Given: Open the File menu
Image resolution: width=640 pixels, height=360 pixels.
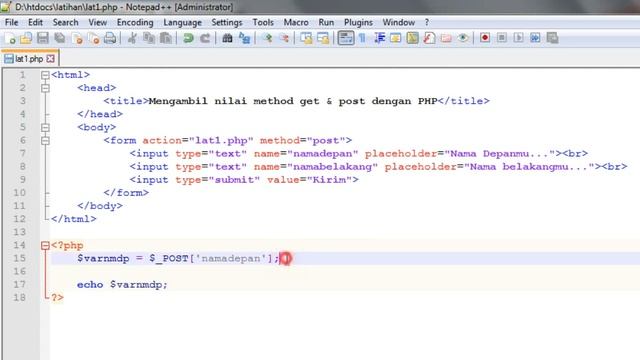Looking at the screenshot, I should (x=11, y=22).
